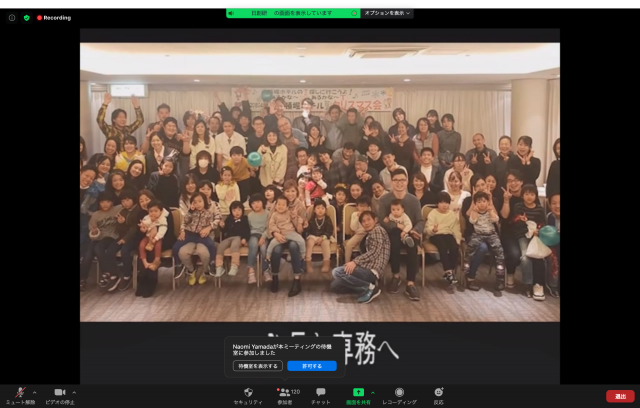Click the circle icon in green sharing bar
This screenshot has height=408, width=640.
tap(354, 13)
